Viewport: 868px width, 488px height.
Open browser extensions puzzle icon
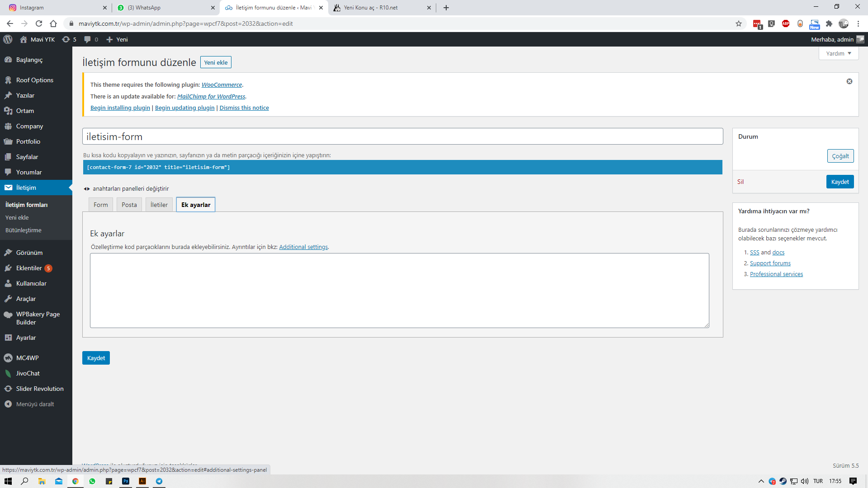(x=829, y=23)
